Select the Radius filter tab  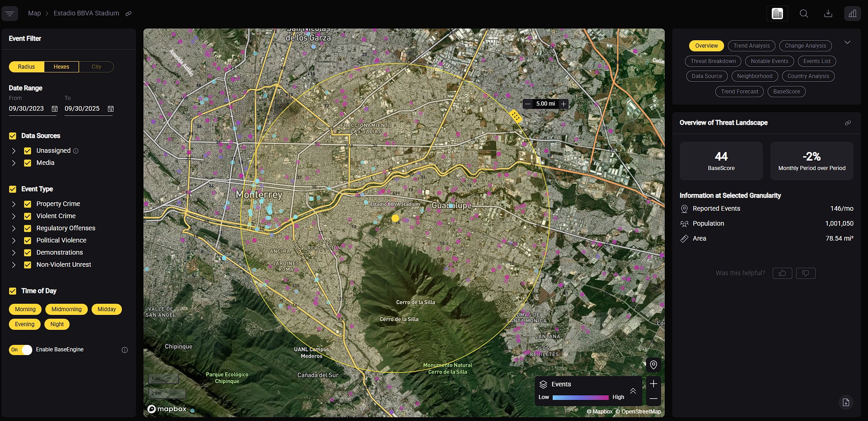[27, 67]
